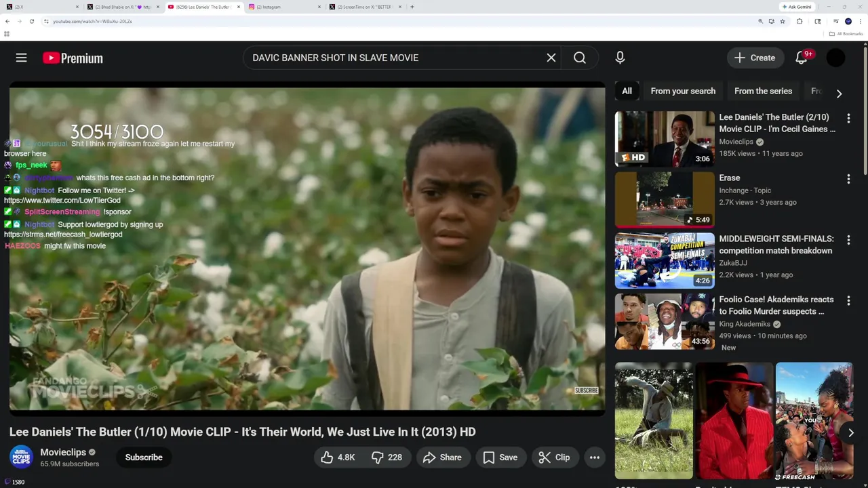Click SUBSCRIBE watermark in the video
This screenshot has height=488, width=868.
coord(587,390)
